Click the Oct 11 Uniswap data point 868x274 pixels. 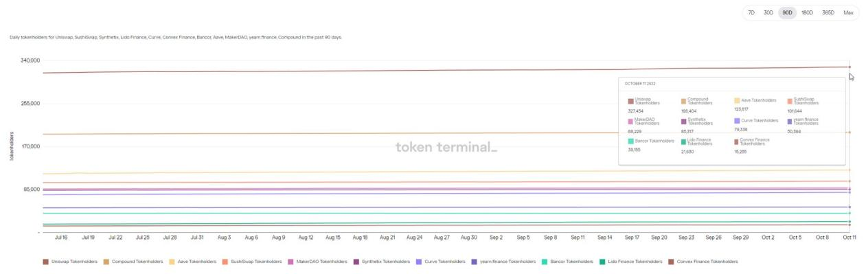point(850,67)
